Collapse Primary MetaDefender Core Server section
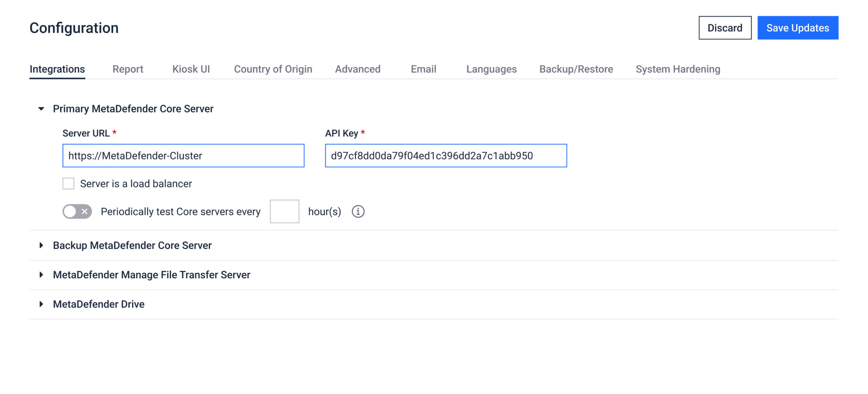 pos(41,109)
